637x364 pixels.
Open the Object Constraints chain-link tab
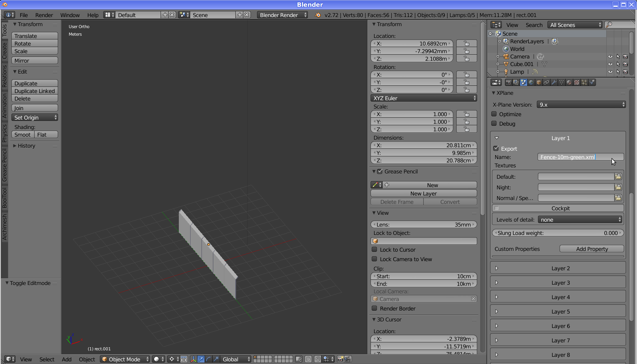546,82
